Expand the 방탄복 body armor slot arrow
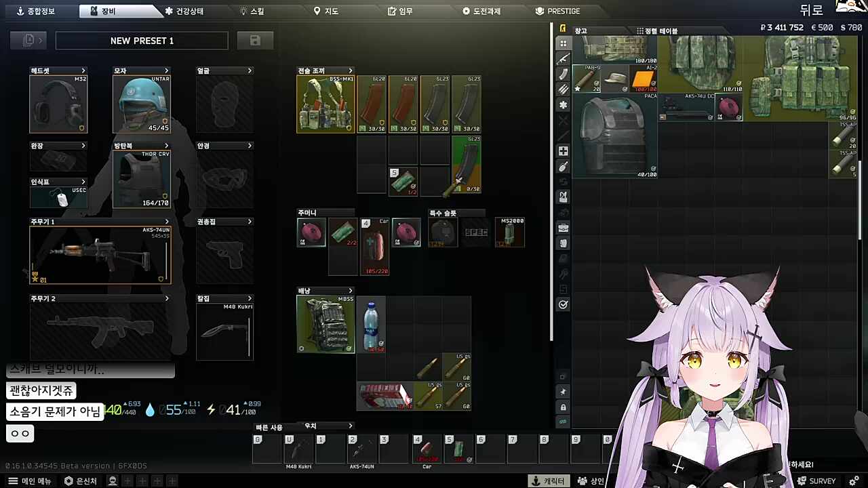Viewport: 868px width, 488px height. point(166,146)
